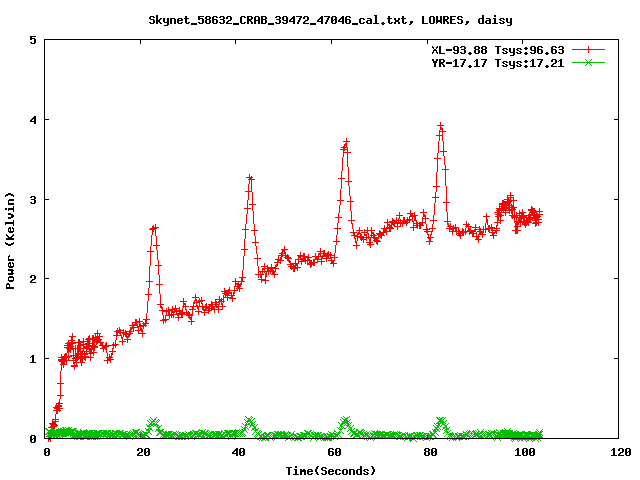The height and width of the screenshot is (480, 640).
Task: Click the x-axis tick label 100
Action: [x=524, y=452]
